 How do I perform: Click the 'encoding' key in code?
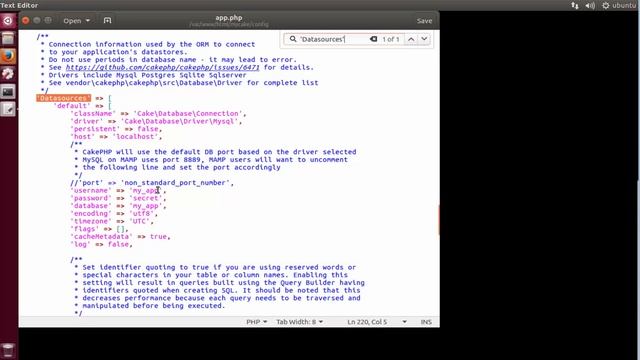(91, 213)
